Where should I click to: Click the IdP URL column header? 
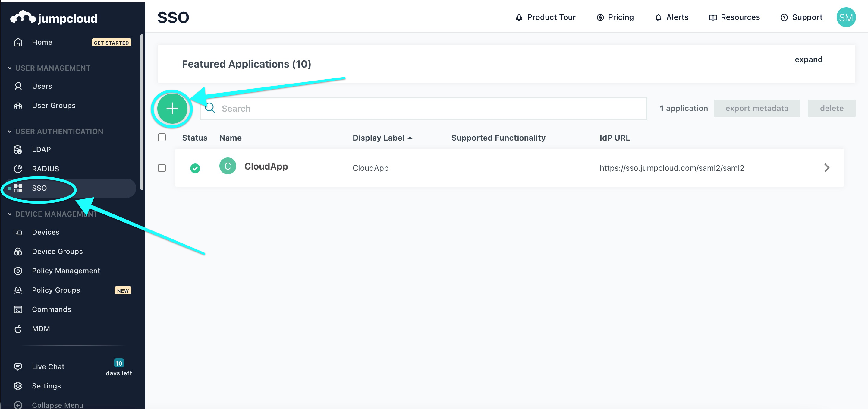[615, 138]
